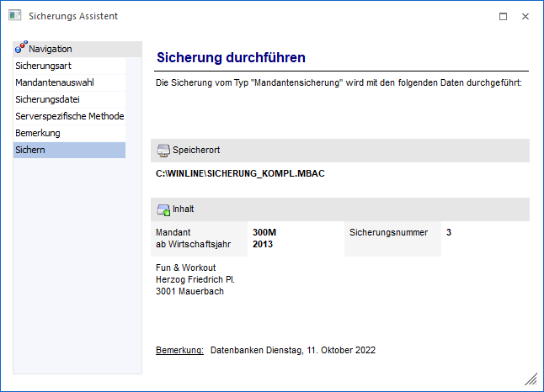Select the highlighted Sichern step
Screen dimensions: 544x392
tap(30, 150)
